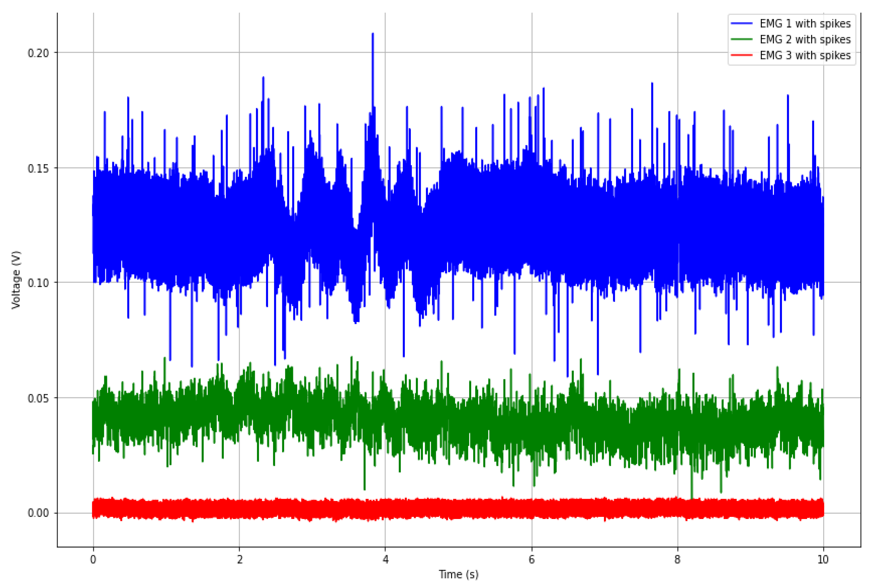
Task: Click the 0.00 y-axis tick label
Action: pyautogui.click(x=38, y=513)
